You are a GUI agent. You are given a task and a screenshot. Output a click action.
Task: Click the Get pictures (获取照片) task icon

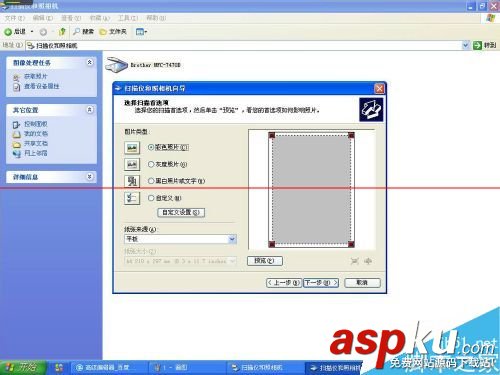17,77
